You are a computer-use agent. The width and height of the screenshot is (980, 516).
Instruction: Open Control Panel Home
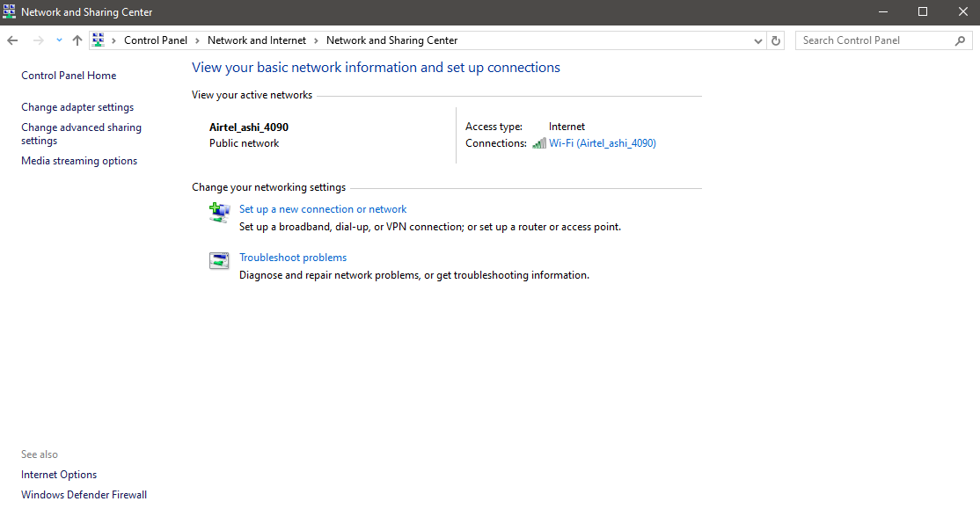pyautogui.click(x=69, y=76)
